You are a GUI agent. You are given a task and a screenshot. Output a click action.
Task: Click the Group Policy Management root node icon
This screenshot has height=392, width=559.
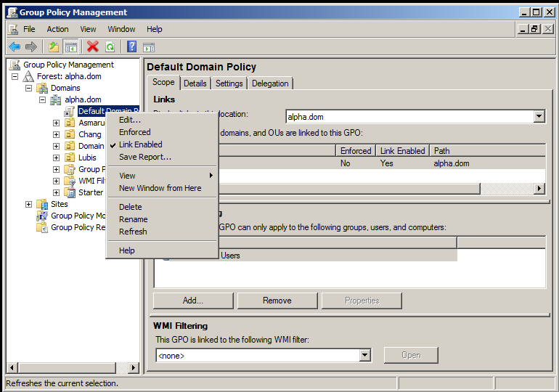pos(15,65)
